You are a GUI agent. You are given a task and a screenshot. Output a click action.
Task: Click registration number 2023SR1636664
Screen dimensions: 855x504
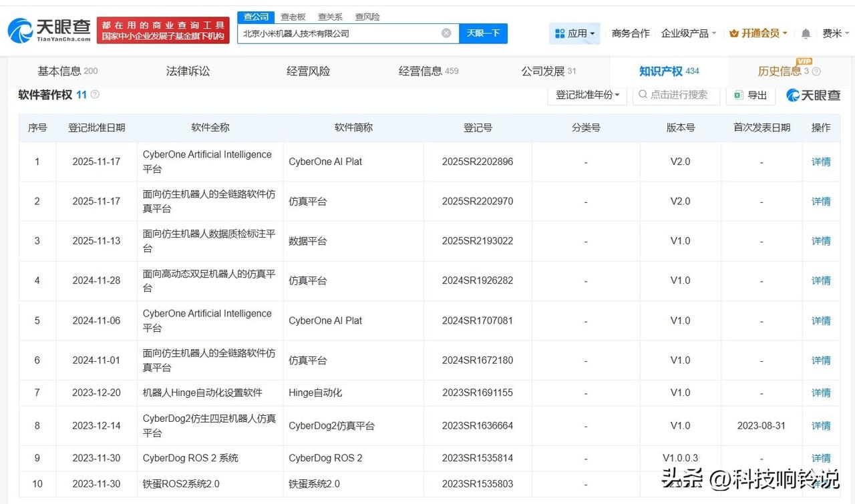(x=478, y=426)
